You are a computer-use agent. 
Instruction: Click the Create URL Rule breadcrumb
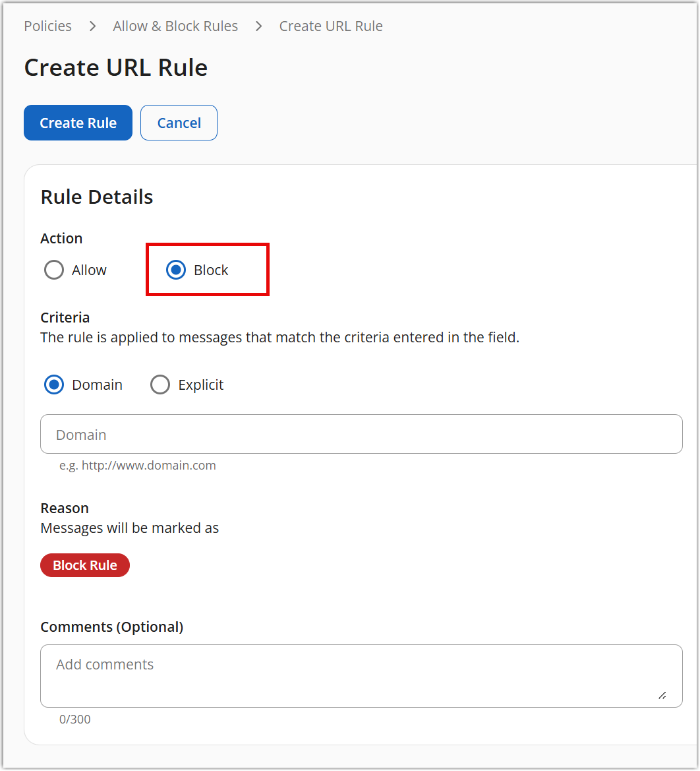[x=331, y=26]
